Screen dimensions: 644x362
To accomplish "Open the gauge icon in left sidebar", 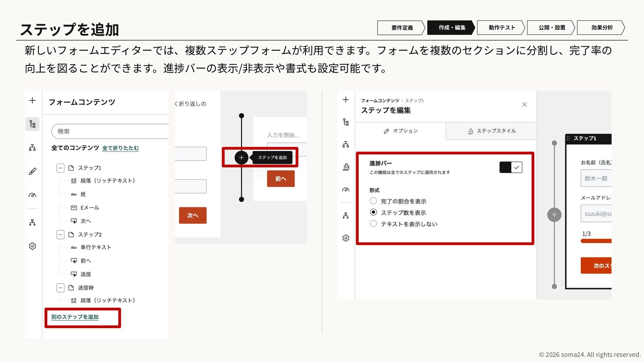I will click(32, 195).
